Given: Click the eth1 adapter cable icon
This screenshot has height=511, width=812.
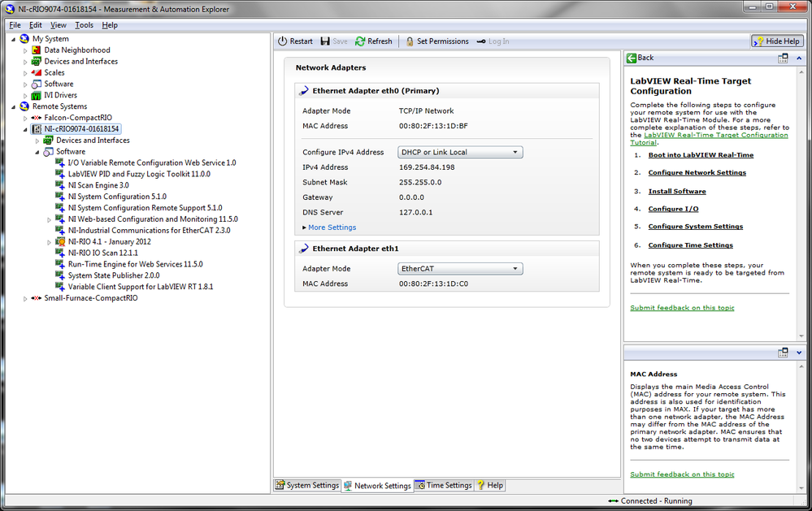Looking at the screenshot, I should 304,249.
